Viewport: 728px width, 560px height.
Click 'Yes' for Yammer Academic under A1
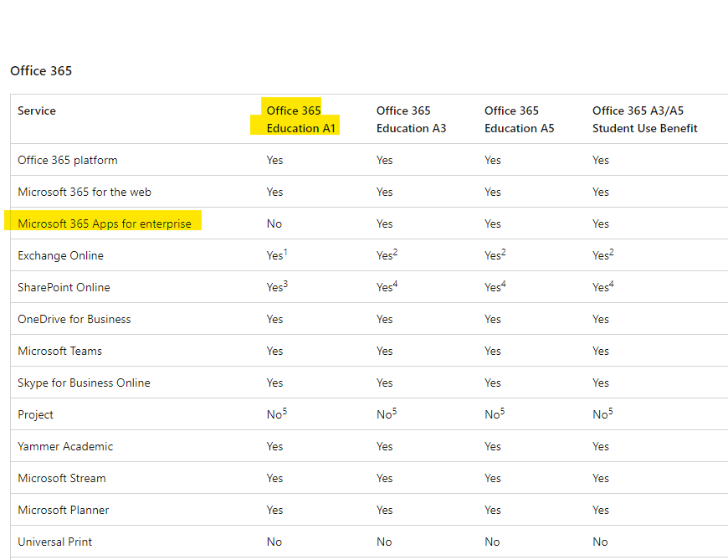tap(274, 446)
